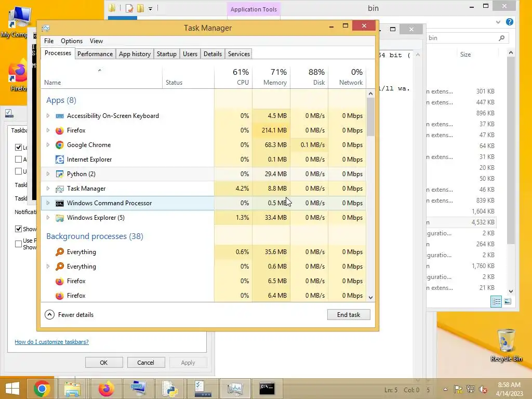
Task: Sort processes by CPU column header
Action: coord(233,77)
